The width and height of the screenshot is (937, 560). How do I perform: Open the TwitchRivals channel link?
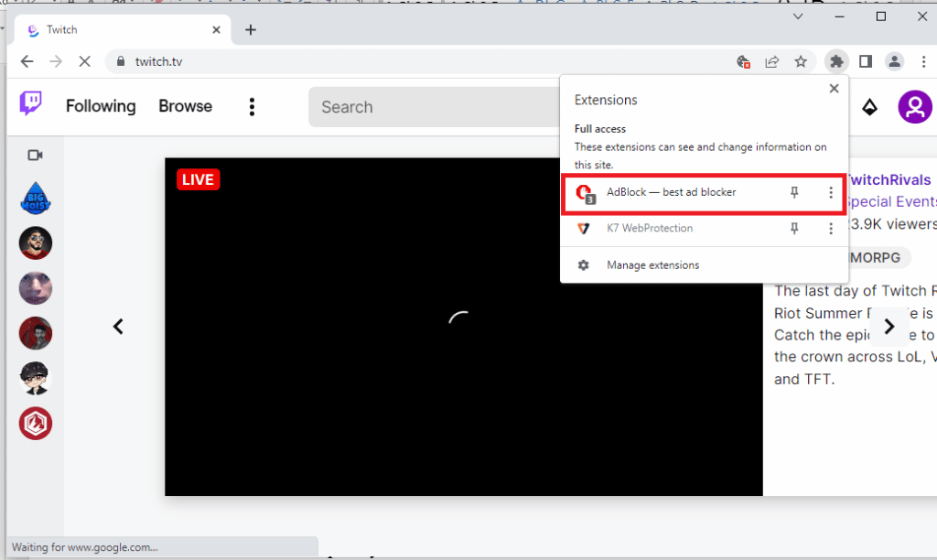pyautogui.click(x=889, y=180)
